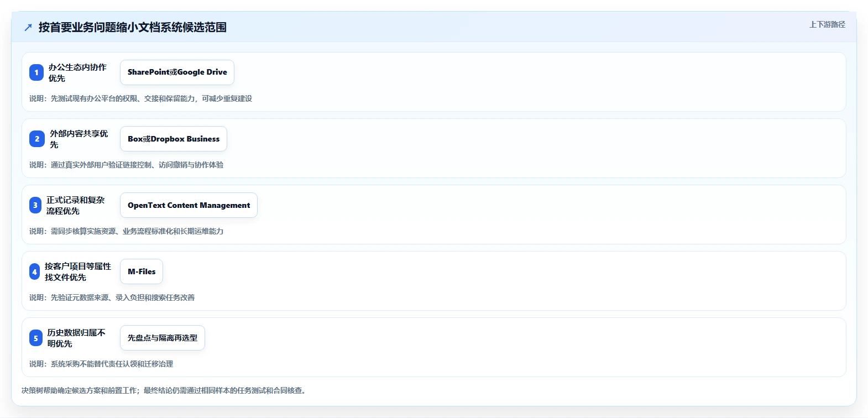Select the M-Files option
Screen dimensions: 868x418
point(142,271)
